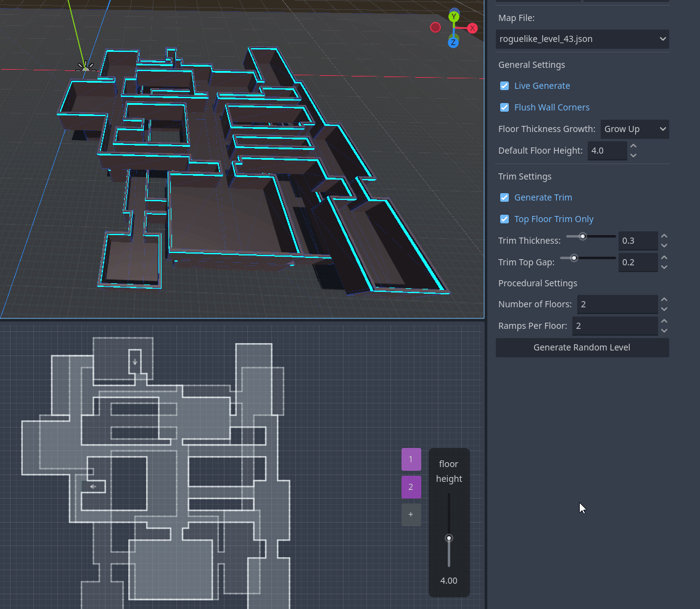Click the blue Z axis gizmo handle
The height and width of the screenshot is (609, 700).
(x=453, y=43)
